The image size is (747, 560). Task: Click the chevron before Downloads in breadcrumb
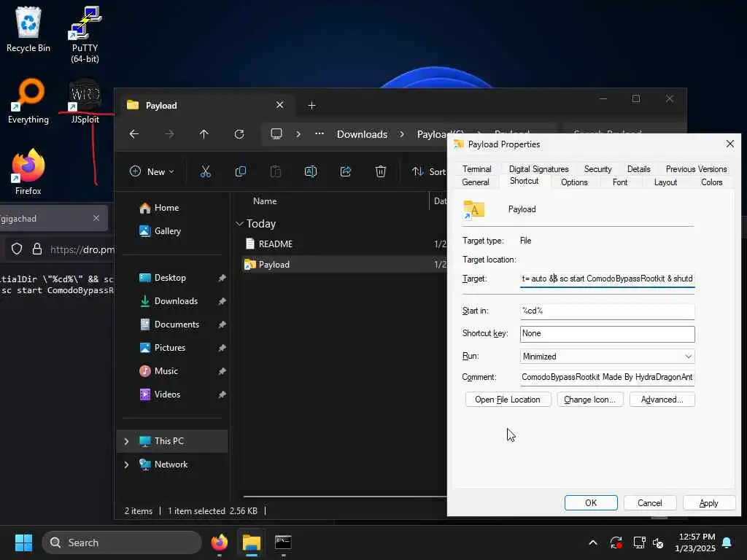[x=298, y=134]
